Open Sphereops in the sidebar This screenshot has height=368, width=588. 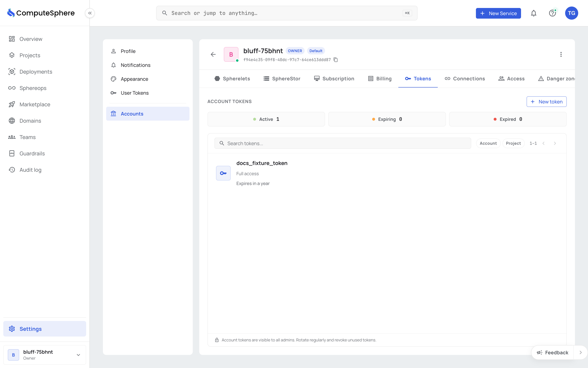tap(45, 88)
